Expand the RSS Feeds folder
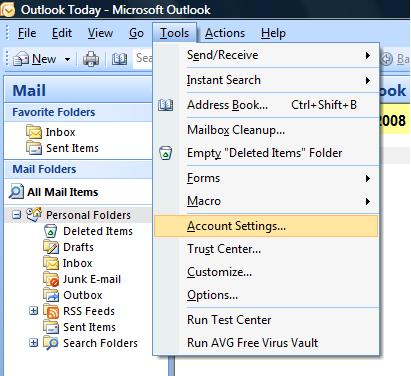The height and width of the screenshot is (376, 411). (x=33, y=311)
